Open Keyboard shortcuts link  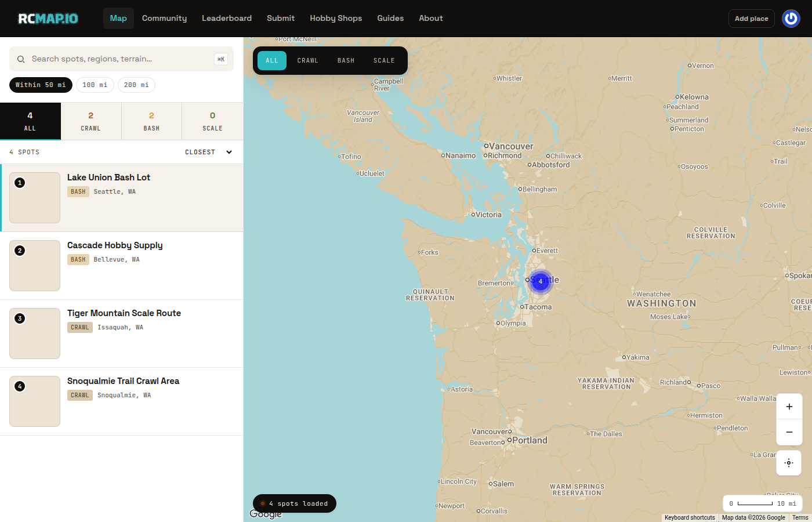(690, 517)
